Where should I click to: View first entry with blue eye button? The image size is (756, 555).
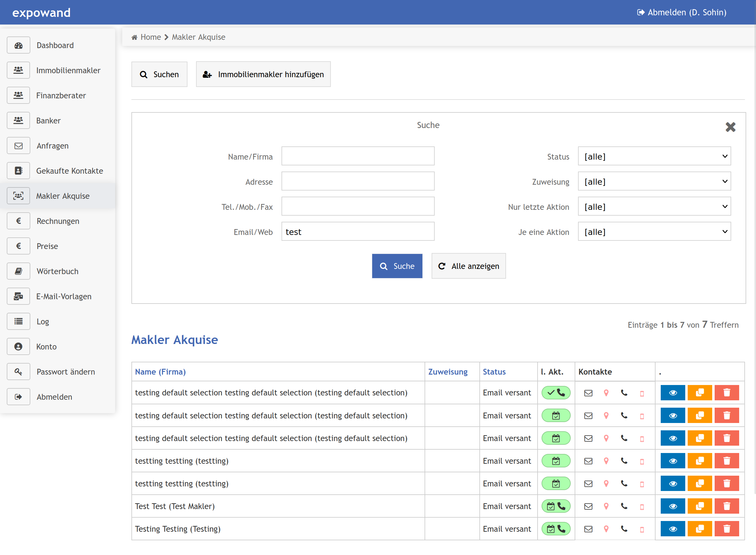coord(673,393)
